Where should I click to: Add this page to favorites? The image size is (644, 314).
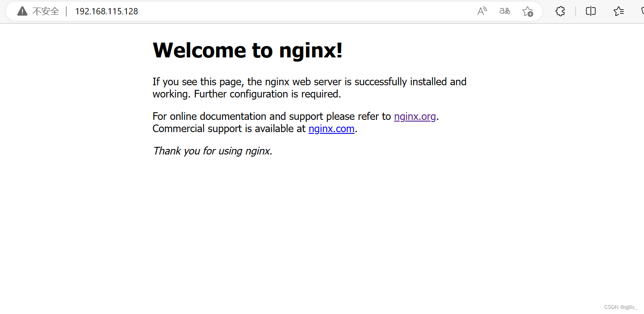528,11
